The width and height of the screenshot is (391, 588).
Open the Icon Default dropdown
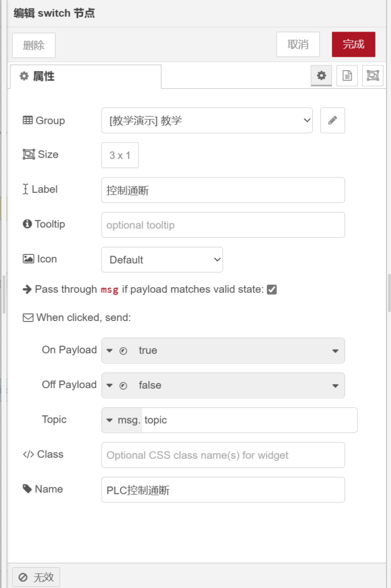pyautogui.click(x=162, y=260)
